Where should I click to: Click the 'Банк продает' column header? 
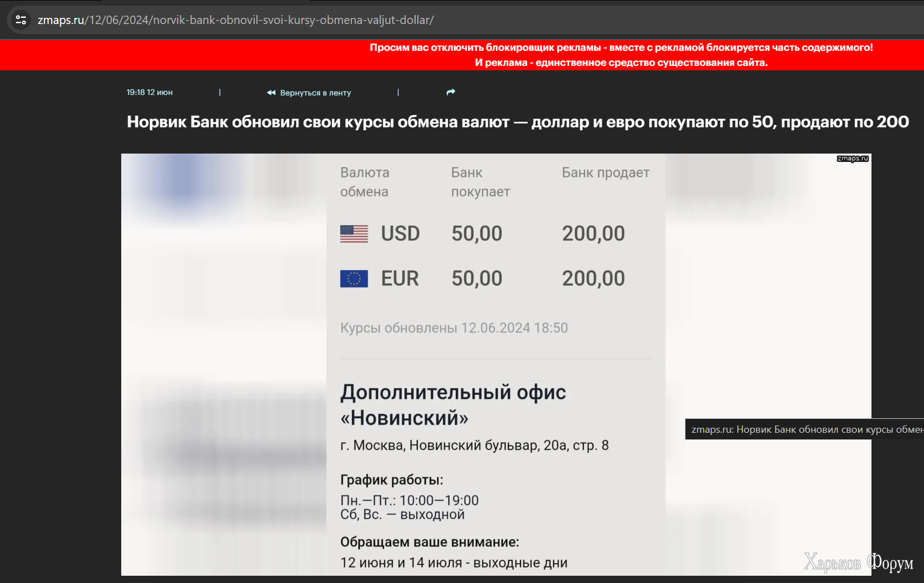[x=606, y=173]
